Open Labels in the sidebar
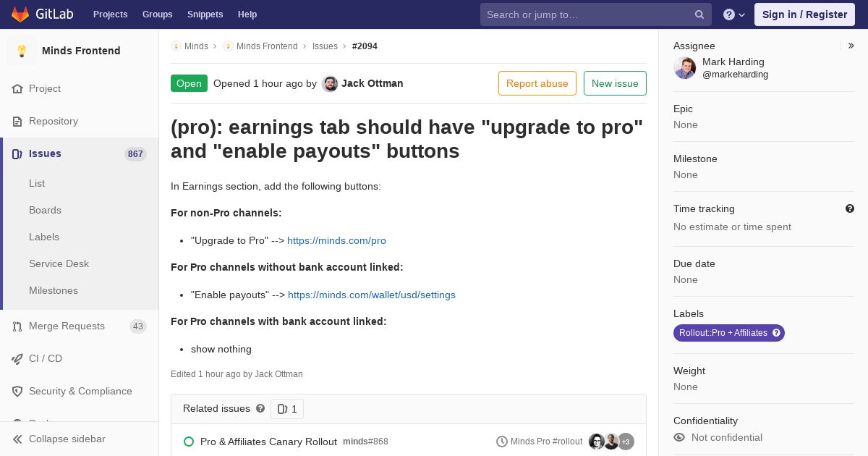Viewport: 868px width, 456px height. 44,237
